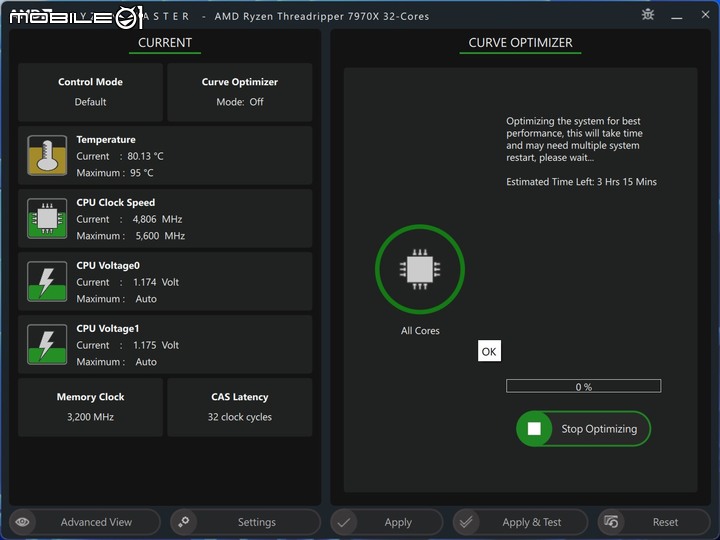Click the CPU Clock Speed chip icon
This screenshot has width=720, height=540.
coord(47,218)
